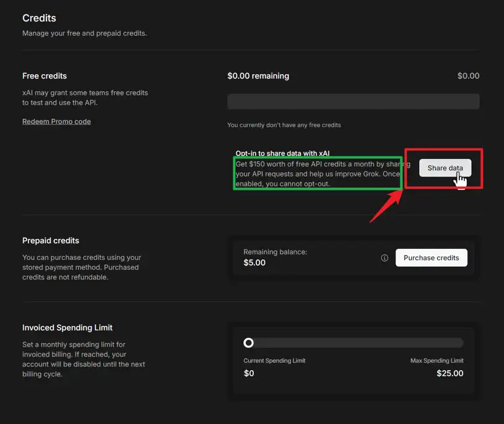Click the info icon beside Remaining balance
504x424 pixels.
pos(385,258)
